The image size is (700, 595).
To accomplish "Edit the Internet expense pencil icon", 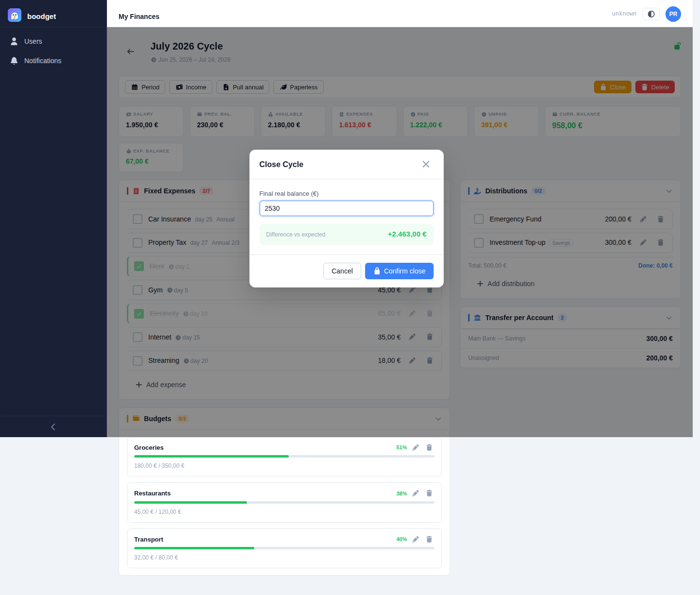I will (412, 337).
